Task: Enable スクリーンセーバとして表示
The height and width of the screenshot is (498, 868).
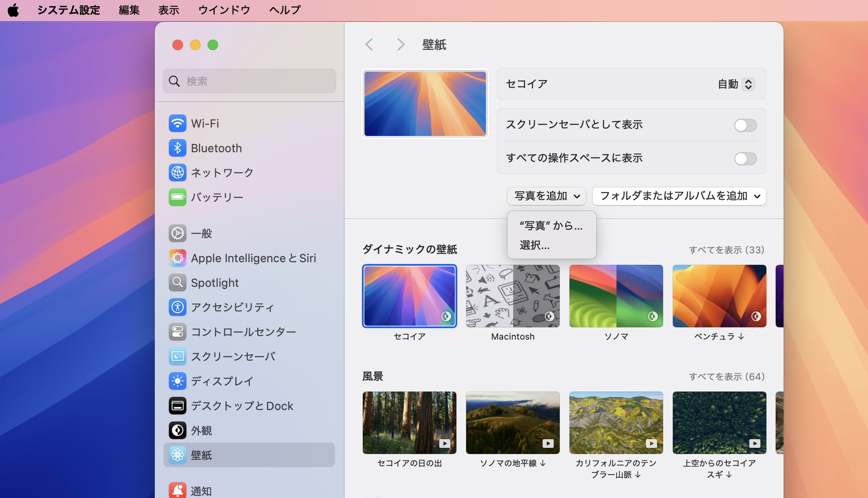Action: 745,125
